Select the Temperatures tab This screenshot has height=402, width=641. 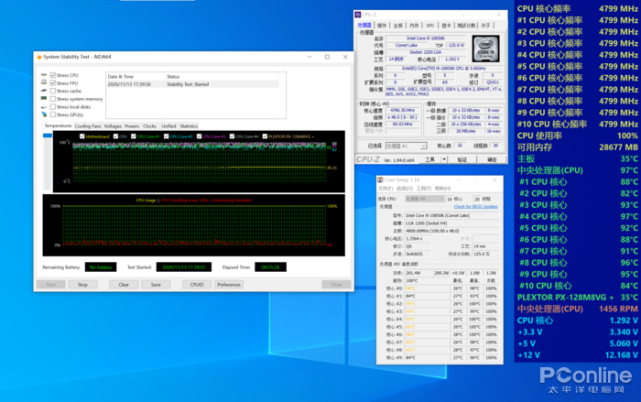(x=58, y=126)
